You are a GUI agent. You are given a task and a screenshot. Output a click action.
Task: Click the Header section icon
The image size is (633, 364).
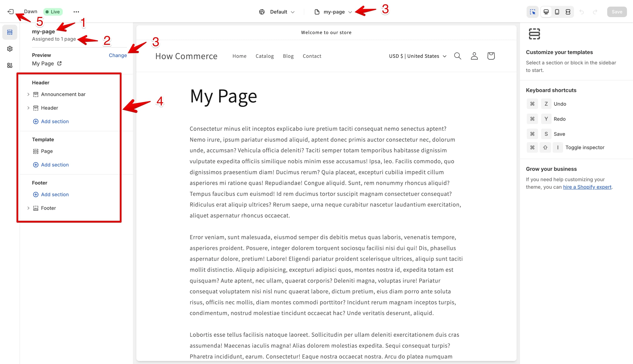(x=36, y=108)
